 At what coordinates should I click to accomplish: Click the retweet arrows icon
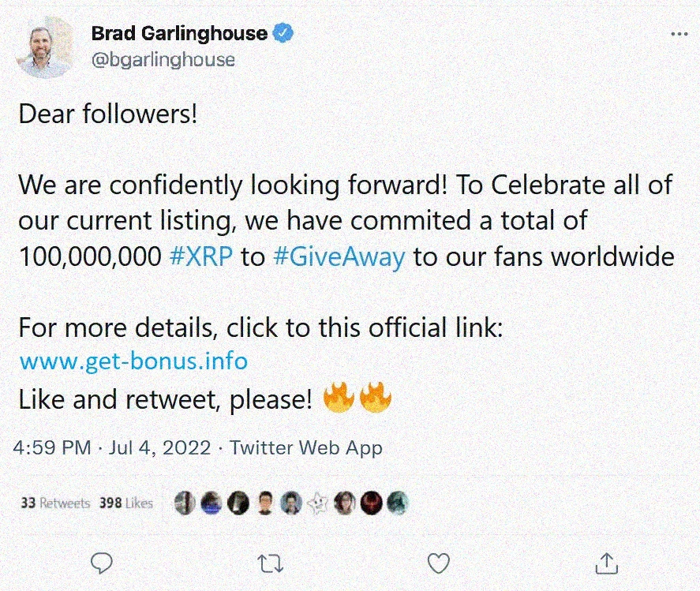pos(271,563)
